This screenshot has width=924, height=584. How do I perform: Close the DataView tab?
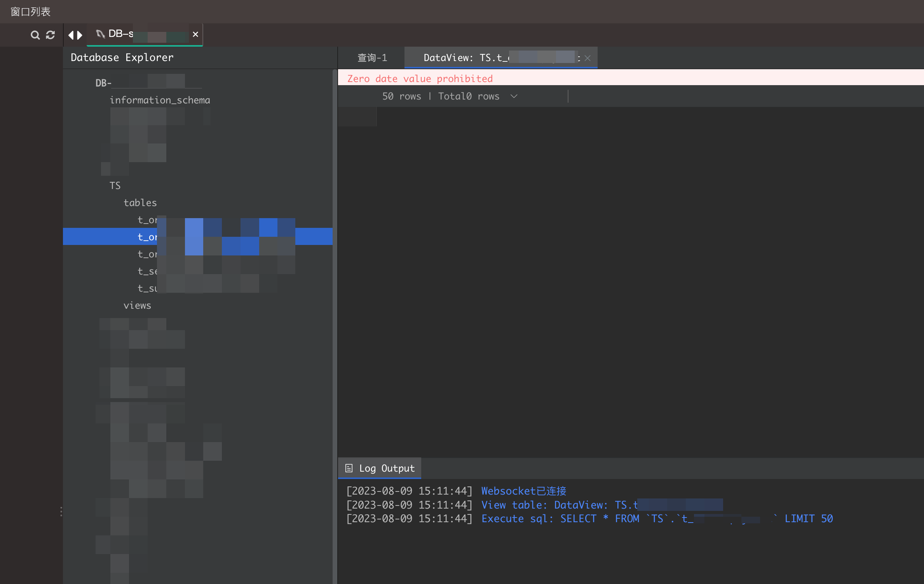click(x=587, y=58)
